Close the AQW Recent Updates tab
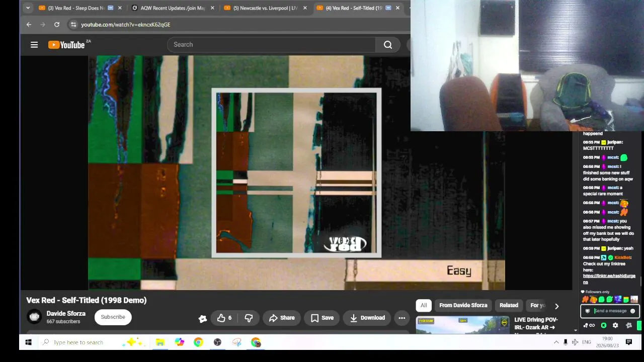 pyautogui.click(x=212, y=8)
